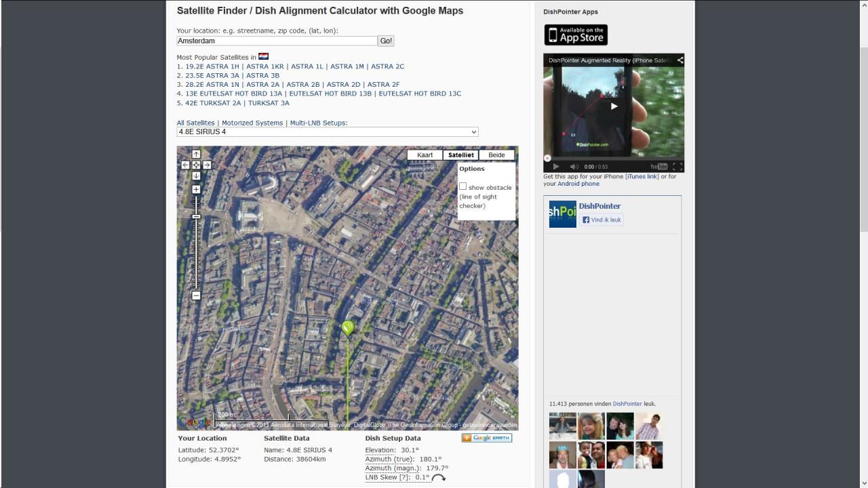This screenshot has width=868, height=488.
Task: Click the play button in the video control bar
Action: pyautogui.click(x=555, y=166)
